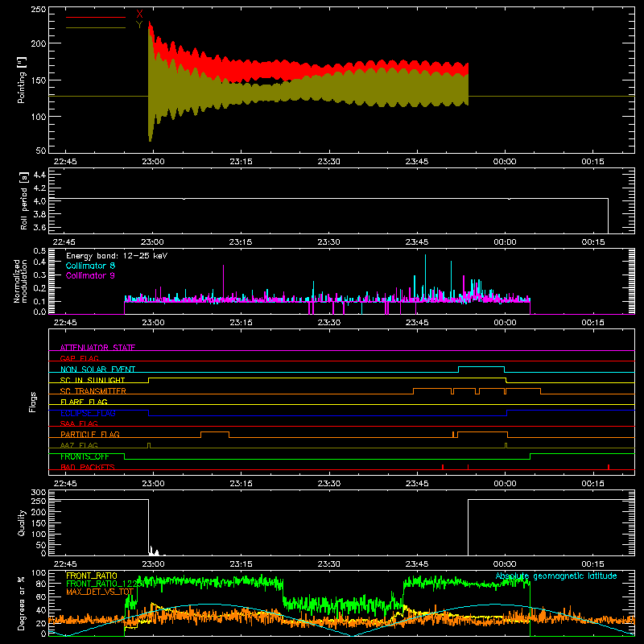Click the 23:00 tick under Pointing plot

(153, 162)
